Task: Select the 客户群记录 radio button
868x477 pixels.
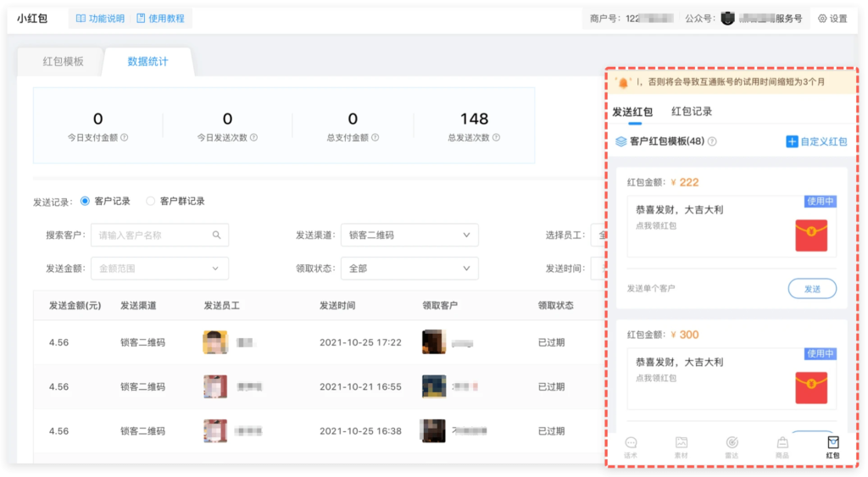Action: (x=150, y=201)
